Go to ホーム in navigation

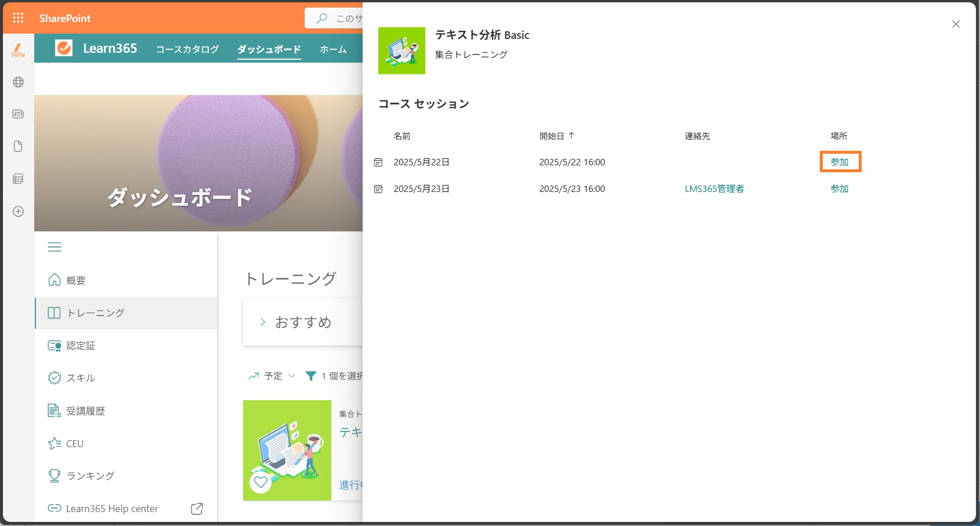coord(333,49)
